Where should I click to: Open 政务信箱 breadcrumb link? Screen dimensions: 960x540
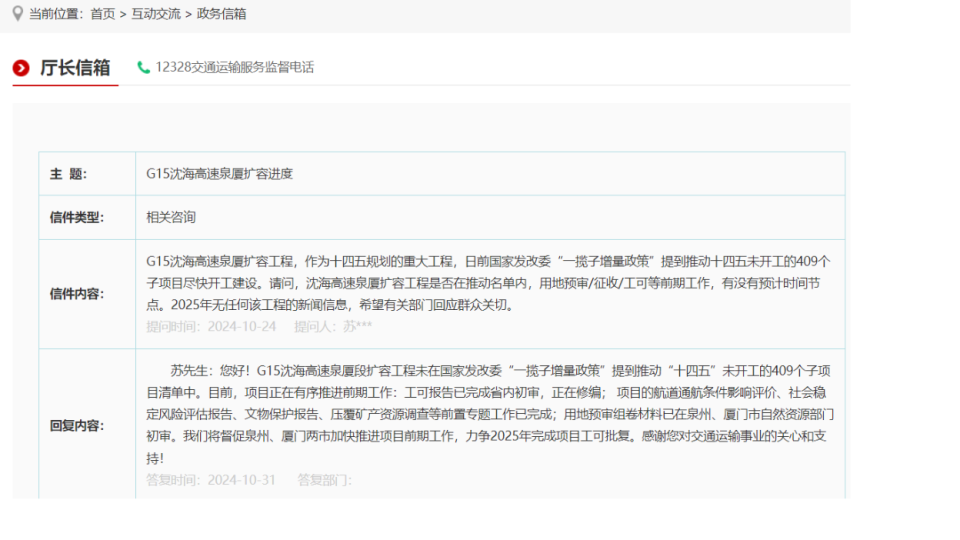pos(222,13)
